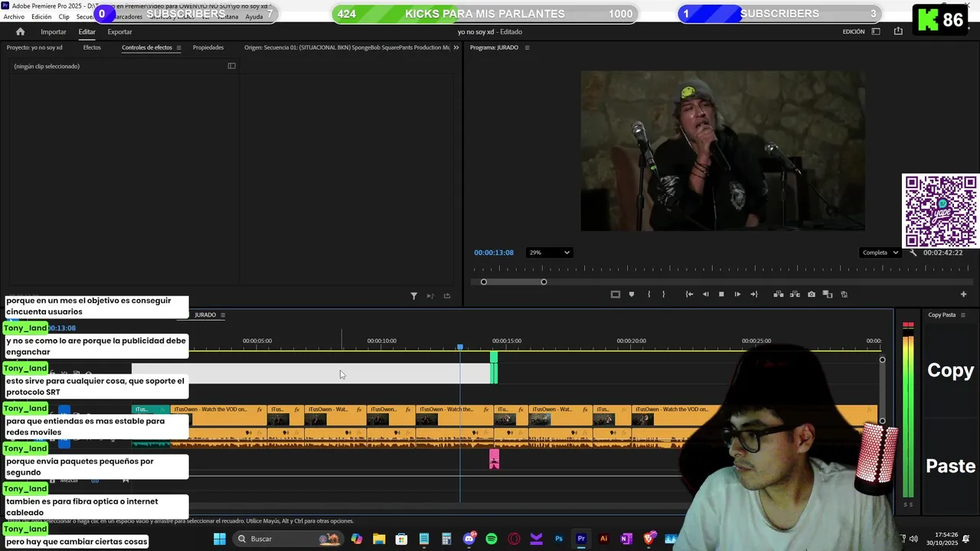Switch to the Importar workspace tab
The width and height of the screenshot is (980, 551).
coord(54,32)
